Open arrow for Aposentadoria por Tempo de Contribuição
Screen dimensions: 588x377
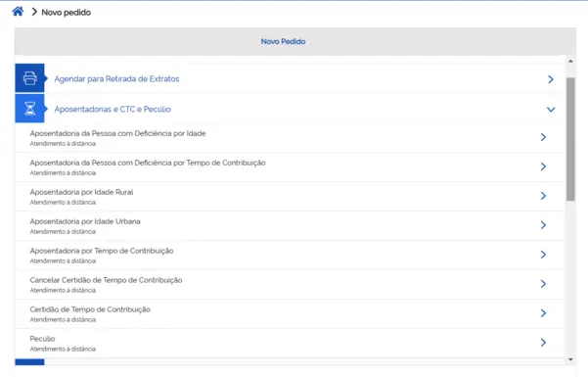543,255
